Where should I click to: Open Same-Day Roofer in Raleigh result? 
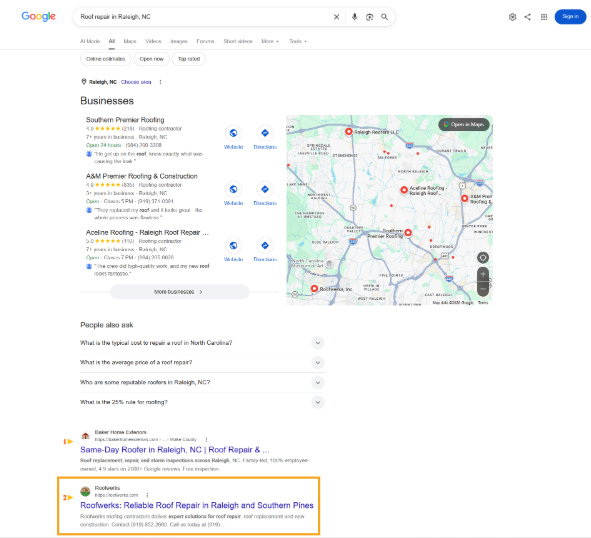[x=175, y=450]
